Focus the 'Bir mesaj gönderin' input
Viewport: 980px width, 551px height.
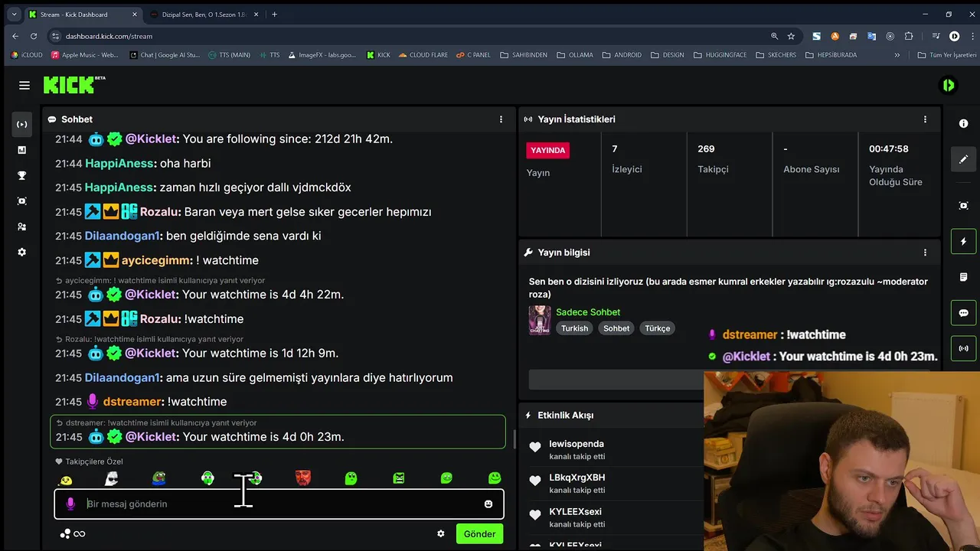point(279,504)
